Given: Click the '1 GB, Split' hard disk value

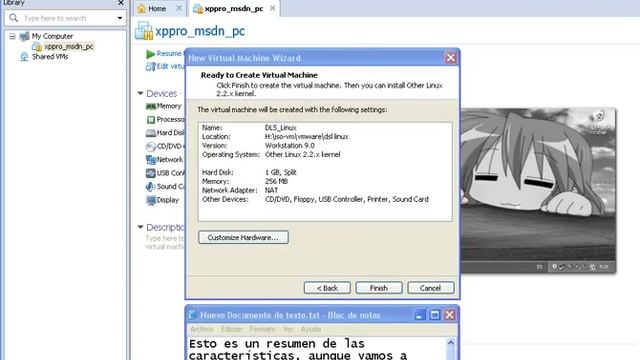Looking at the screenshot, I should click(280, 172).
